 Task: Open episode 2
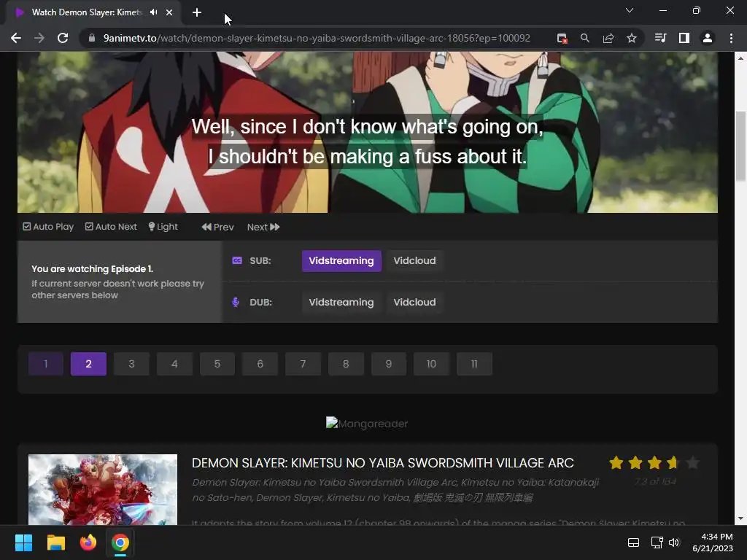pyautogui.click(x=88, y=365)
